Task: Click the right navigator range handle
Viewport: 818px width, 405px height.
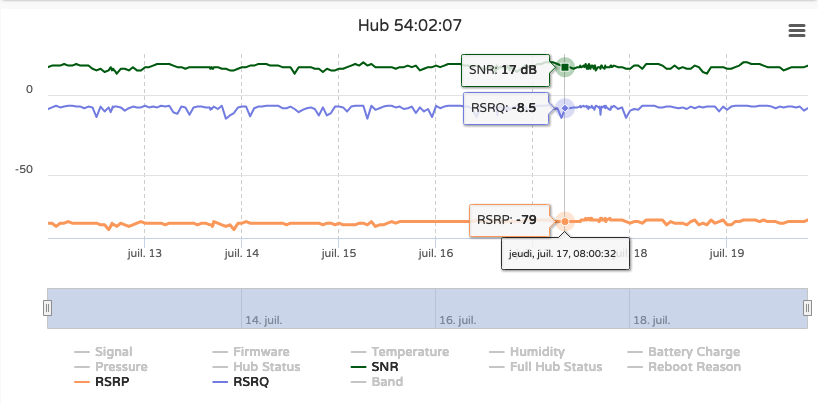Action: (x=807, y=308)
